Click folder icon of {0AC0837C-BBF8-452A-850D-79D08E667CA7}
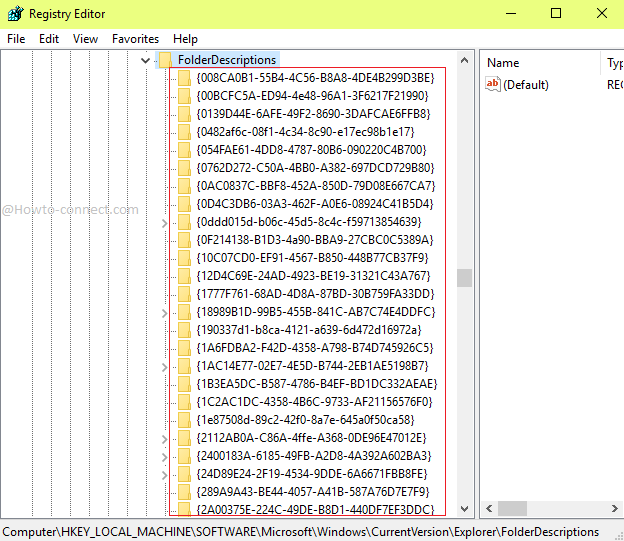This screenshot has width=624, height=541. [x=184, y=186]
